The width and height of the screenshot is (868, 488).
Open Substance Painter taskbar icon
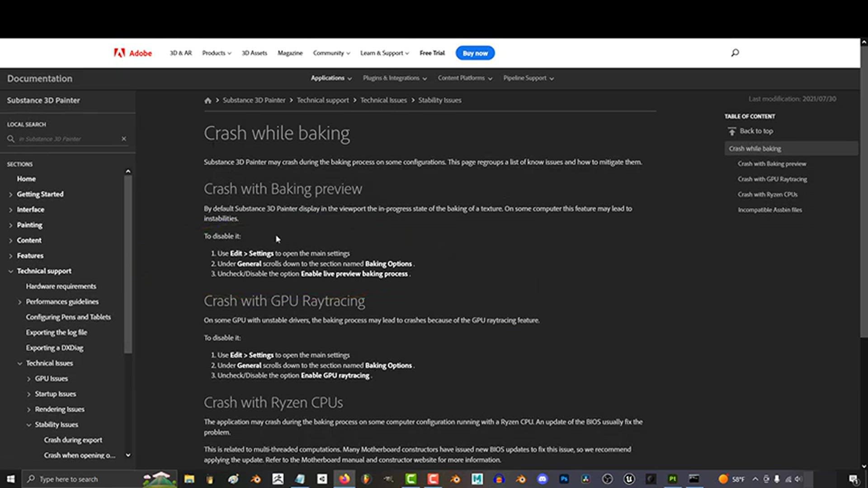point(673,479)
